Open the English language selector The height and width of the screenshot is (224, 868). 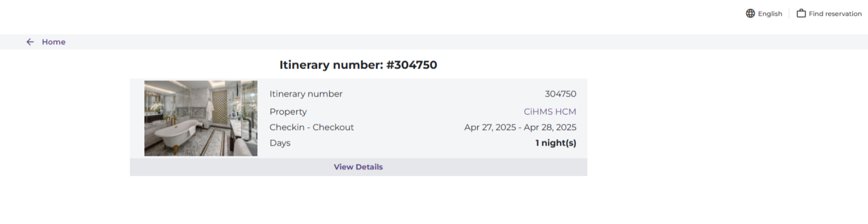tap(770, 14)
